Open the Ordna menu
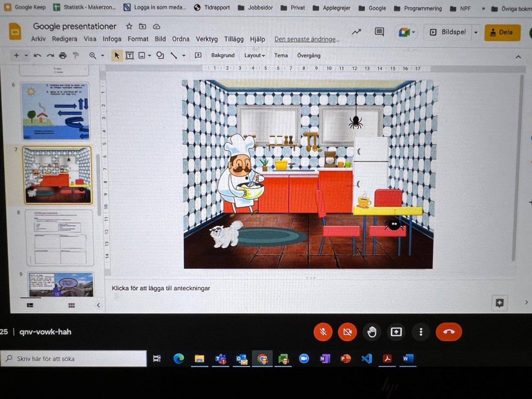The width and height of the screenshot is (532, 399). click(x=181, y=39)
